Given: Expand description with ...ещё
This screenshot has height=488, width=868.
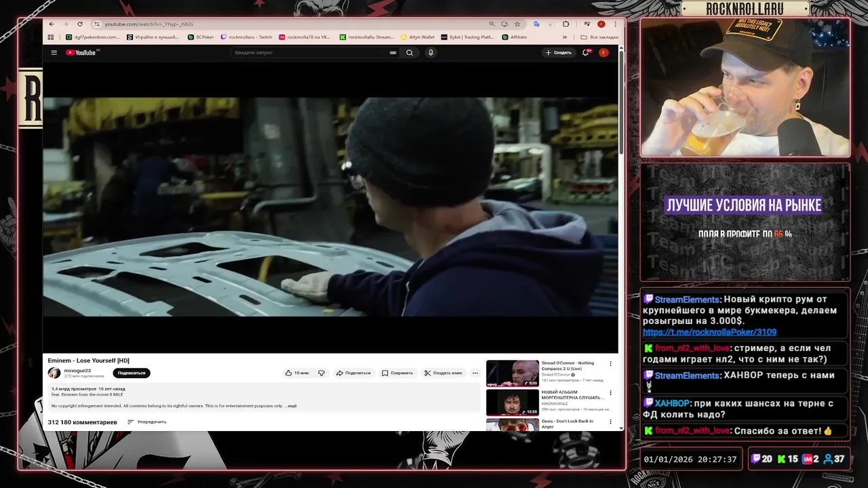Looking at the screenshot, I should (x=290, y=405).
